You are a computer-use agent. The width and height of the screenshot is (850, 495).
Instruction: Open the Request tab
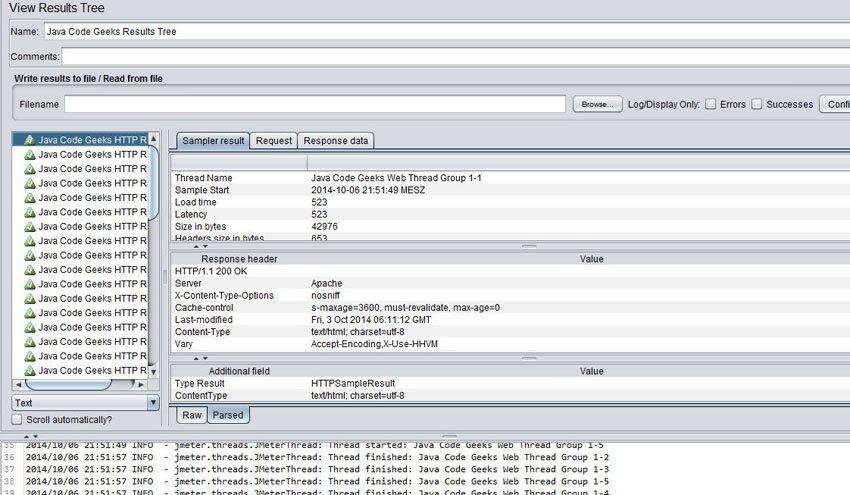tap(274, 141)
